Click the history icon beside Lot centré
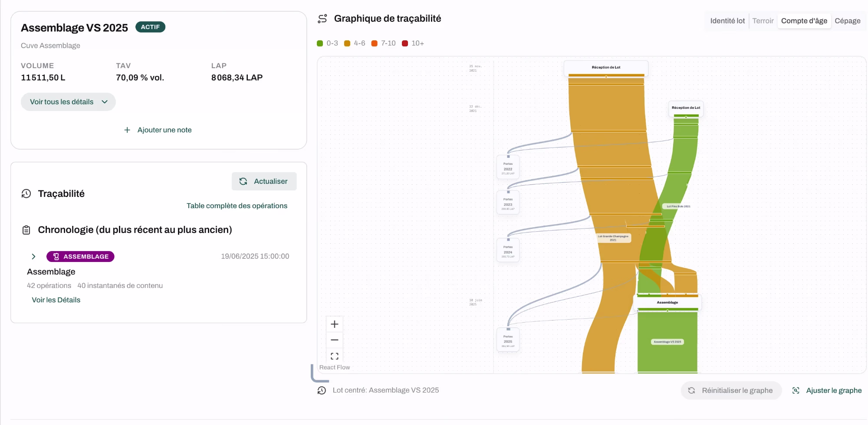 point(322,390)
